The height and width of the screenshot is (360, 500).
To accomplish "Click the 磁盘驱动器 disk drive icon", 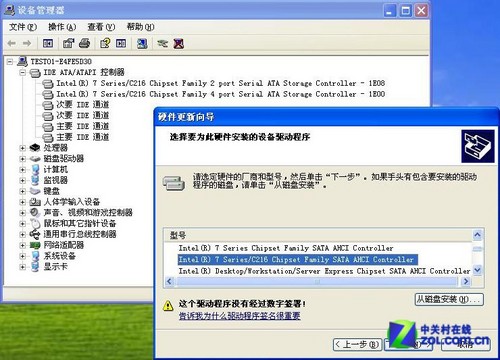I will [x=35, y=159].
